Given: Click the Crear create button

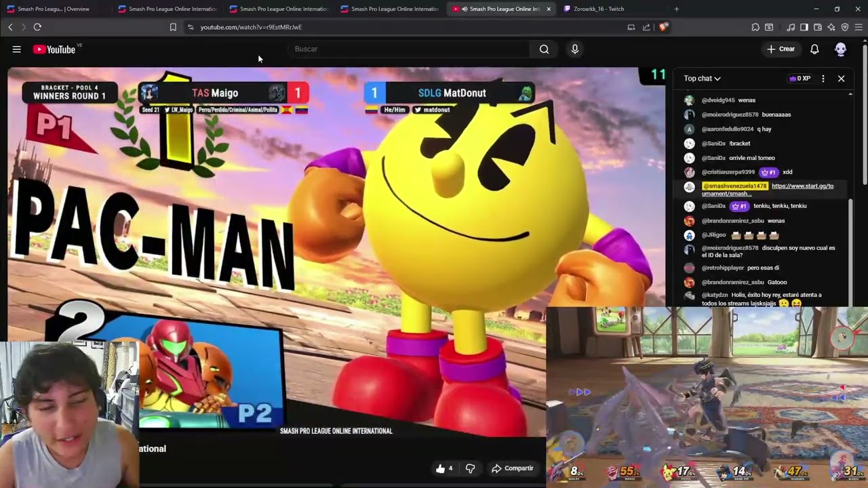Looking at the screenshot, I should pos(781,49).
